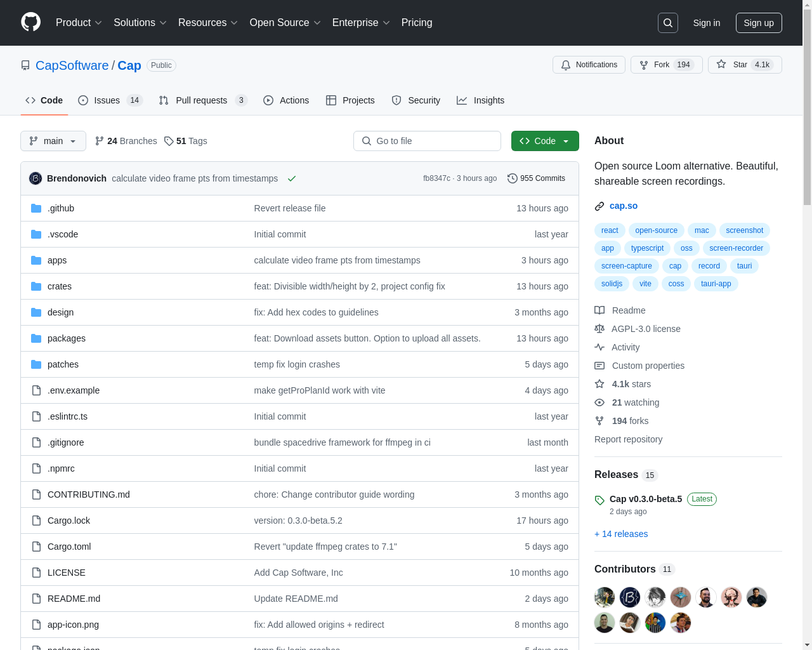Open the CONTRIBUTING.md file

(x=89, y=494)
